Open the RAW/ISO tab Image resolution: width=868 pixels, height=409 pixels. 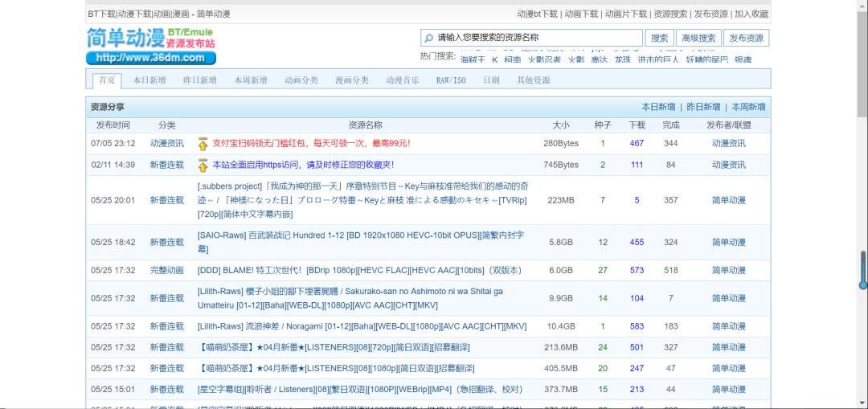(451, 80)
